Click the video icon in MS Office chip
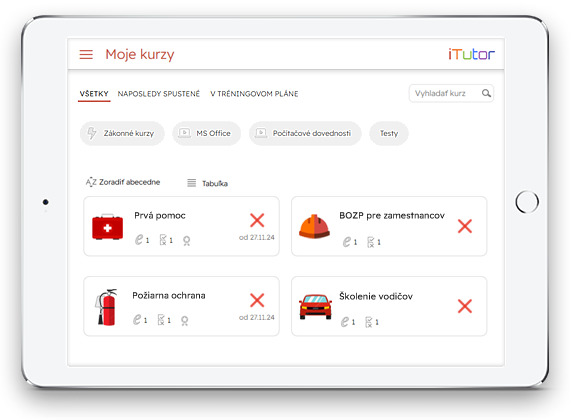This screenshot has height=420, width=570. [x=184, y=133]
